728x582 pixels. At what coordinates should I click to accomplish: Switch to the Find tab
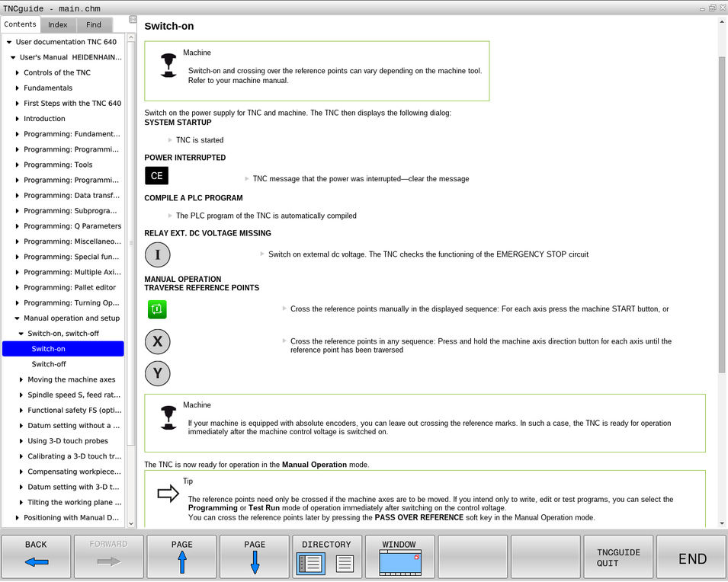coord(93,24)
